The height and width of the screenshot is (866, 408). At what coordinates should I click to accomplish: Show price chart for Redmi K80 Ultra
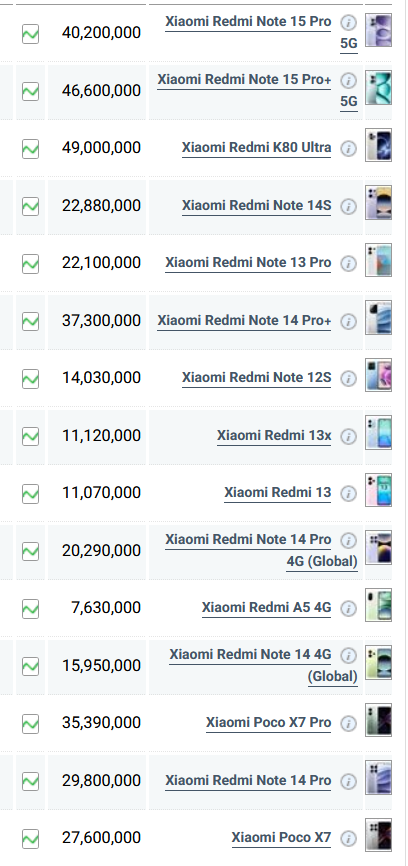click(x=30, y=149)
